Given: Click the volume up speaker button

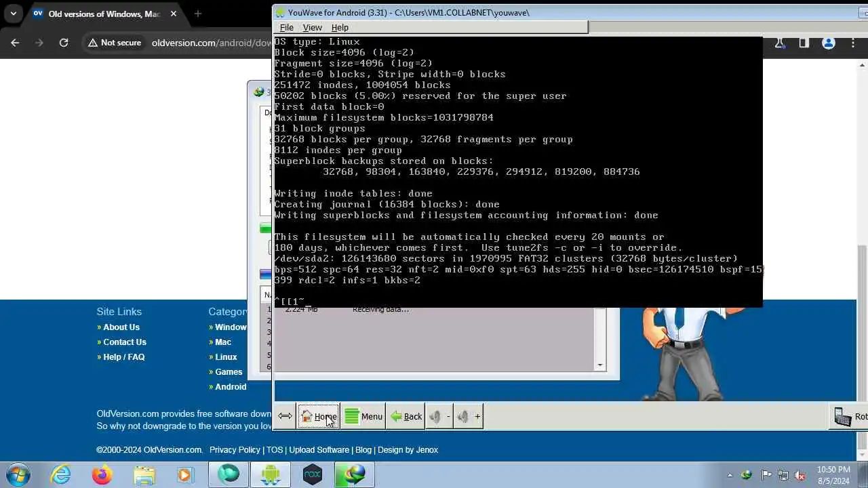Looking at the screenshot, I should click(x=468, y=416).
